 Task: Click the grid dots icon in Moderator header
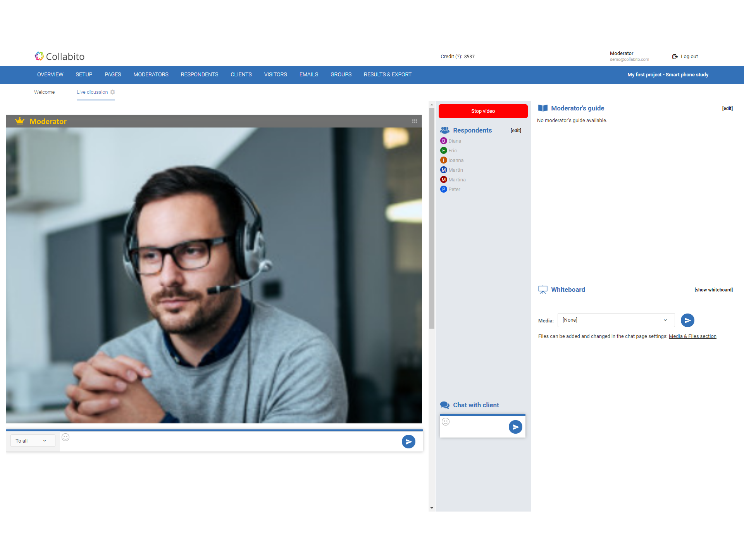coord(414,121)
